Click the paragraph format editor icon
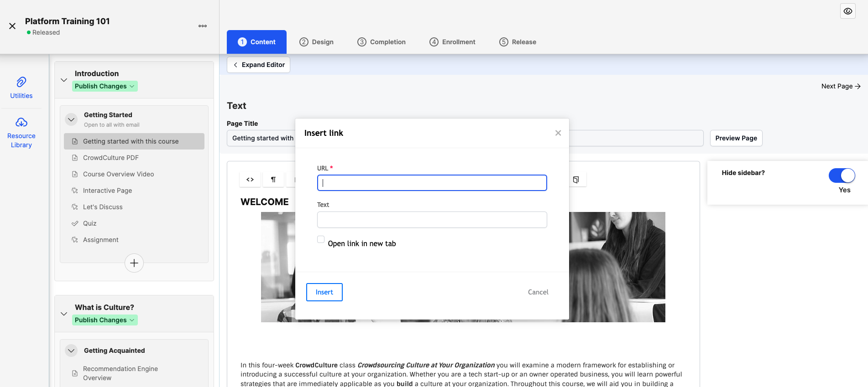The width and height of the screenshot is (868, 387). click(x=273, y=180)
